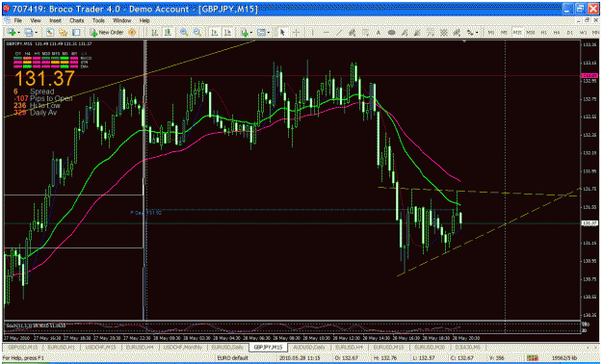Screen dimensions: 602x364
Task: Open the File menu
Action: [x=17, y=20]
